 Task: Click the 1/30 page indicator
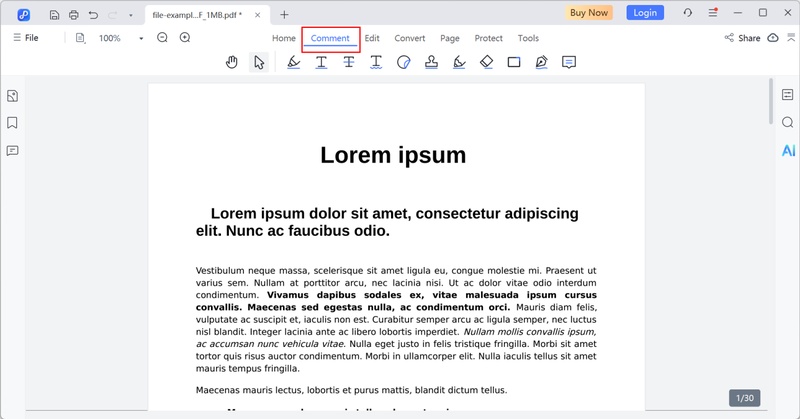point(745,398)
